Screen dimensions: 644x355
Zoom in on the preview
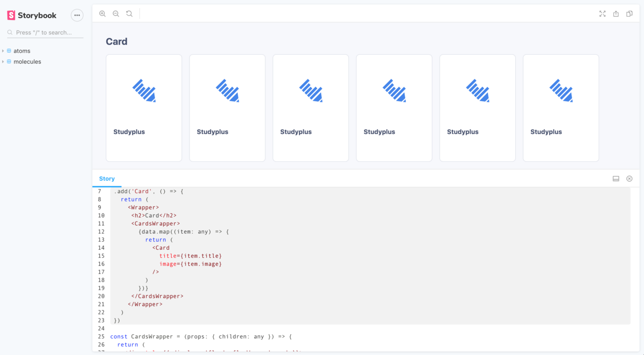tap(103, 14)
